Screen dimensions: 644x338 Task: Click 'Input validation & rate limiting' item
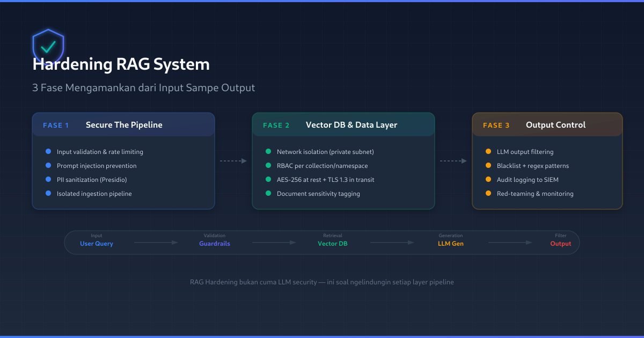100,152
